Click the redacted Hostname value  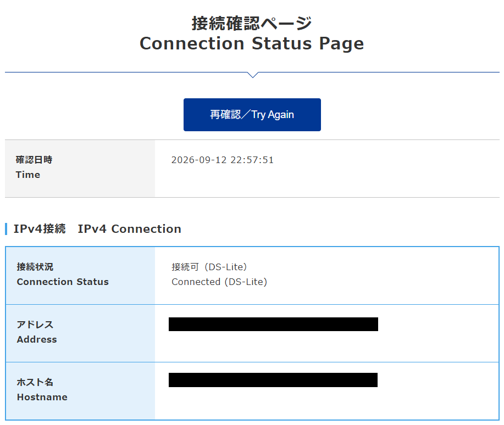(273, 380)
